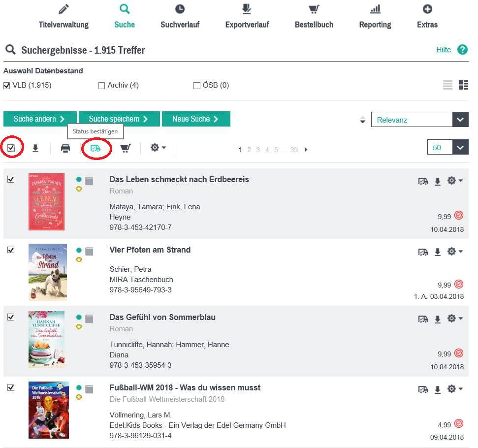Switch to compact list view icon
Viewport: 478px width, 448px height.
coord(447,85)
